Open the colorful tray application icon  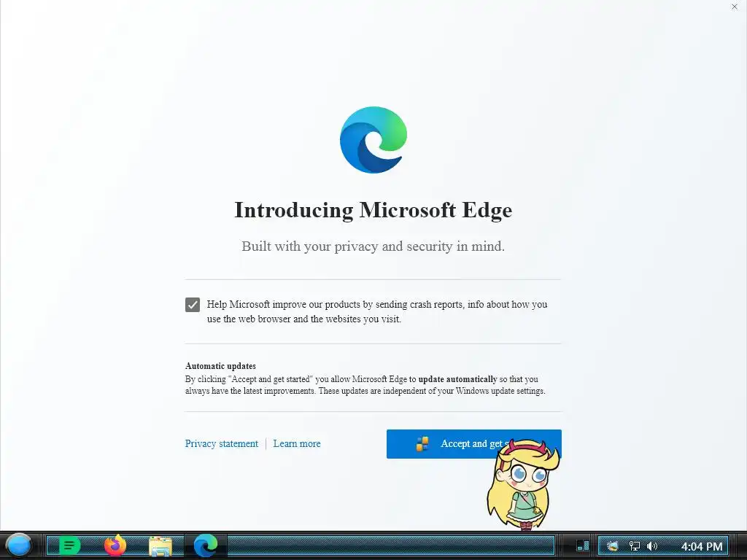point(613,545)
